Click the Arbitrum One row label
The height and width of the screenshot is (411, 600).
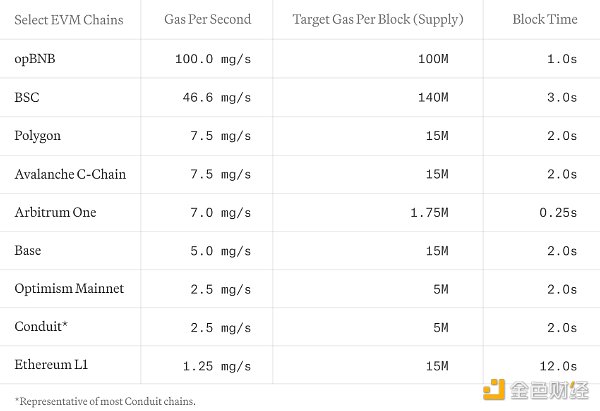pos(55,212)
